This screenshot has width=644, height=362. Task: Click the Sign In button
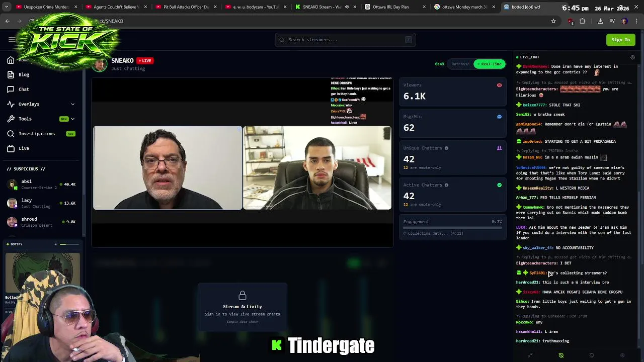tap(620, 40)
